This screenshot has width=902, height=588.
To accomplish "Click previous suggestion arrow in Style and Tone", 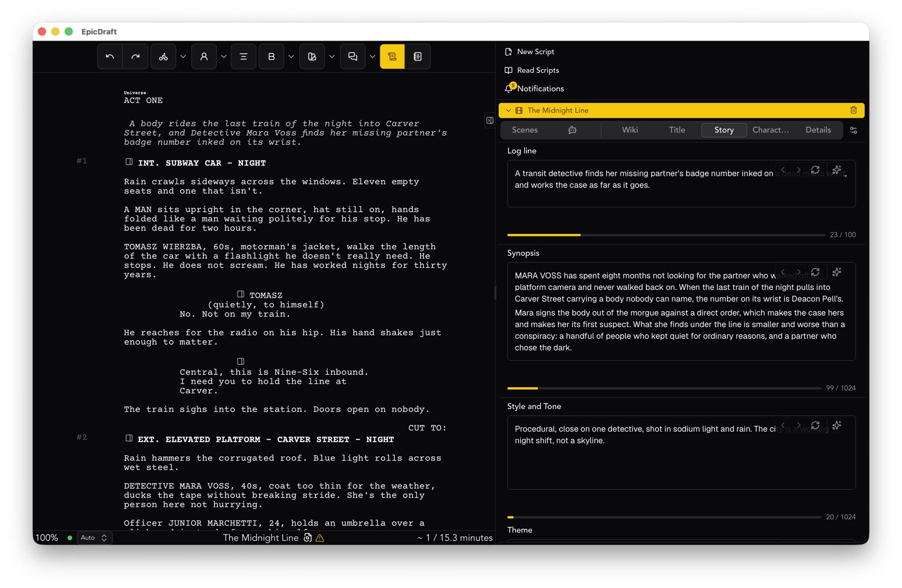I will tap(783, 426).
